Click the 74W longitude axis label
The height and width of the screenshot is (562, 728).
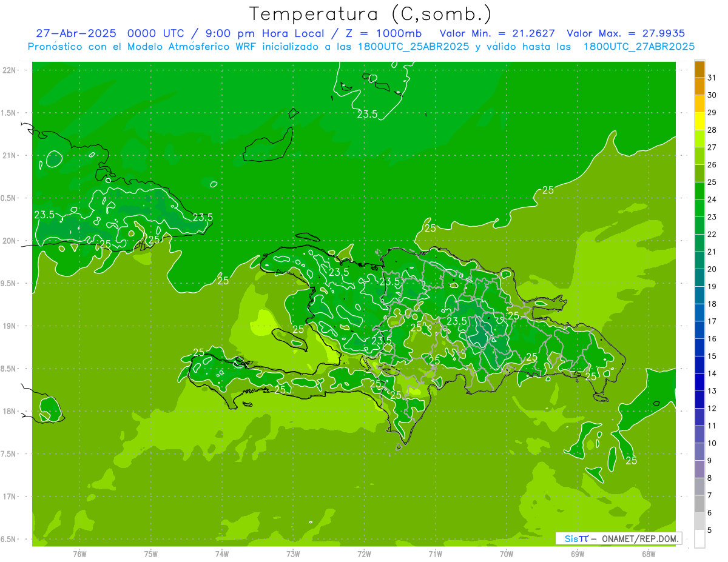coord(222,554)
